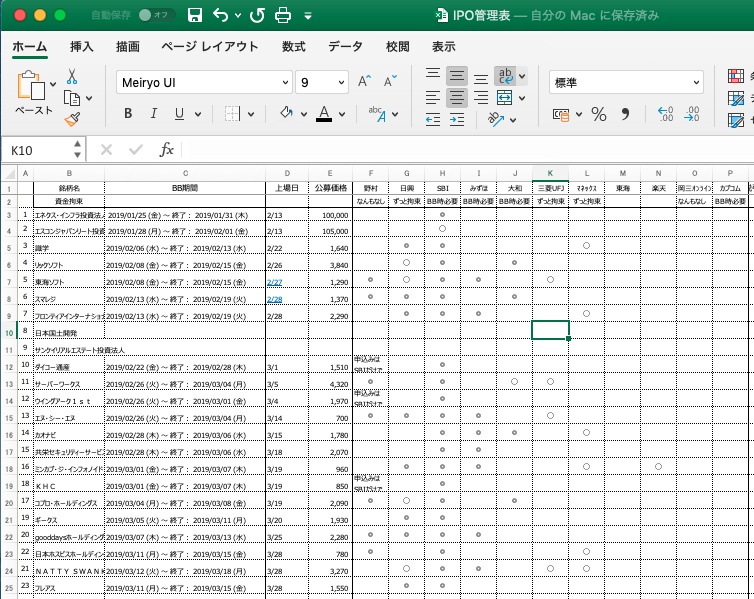Click the Borders icon
Screen dimensions: 754x599
coord(232,114)
